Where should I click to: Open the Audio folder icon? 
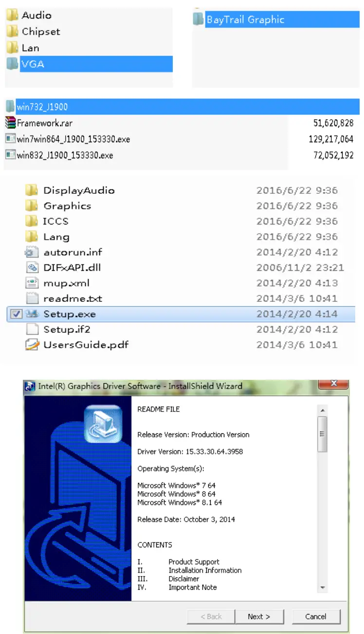[x=12, y=16]
